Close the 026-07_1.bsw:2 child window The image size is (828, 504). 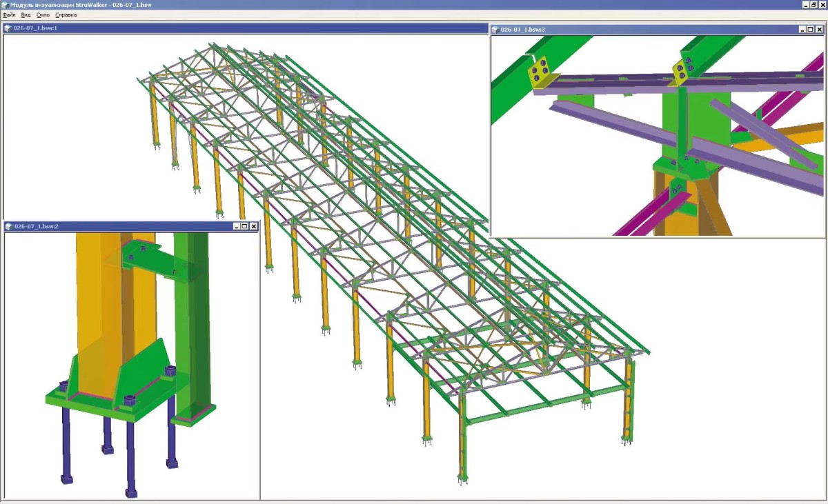tap(253, 226)
